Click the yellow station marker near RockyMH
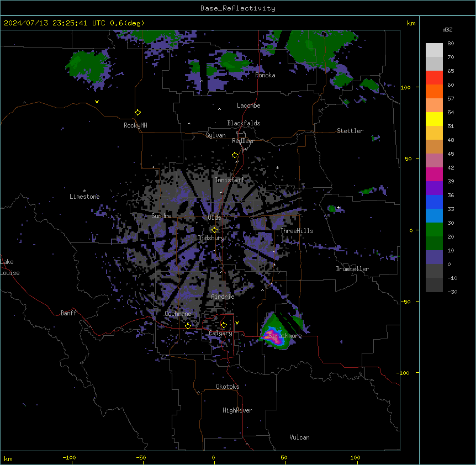The width and height of the screenshot is (476, 465). [137, 113]
